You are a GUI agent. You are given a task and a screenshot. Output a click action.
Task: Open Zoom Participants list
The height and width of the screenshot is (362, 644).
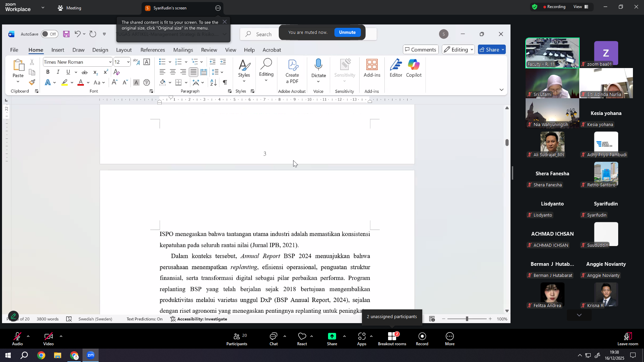(x=237, y=339)
